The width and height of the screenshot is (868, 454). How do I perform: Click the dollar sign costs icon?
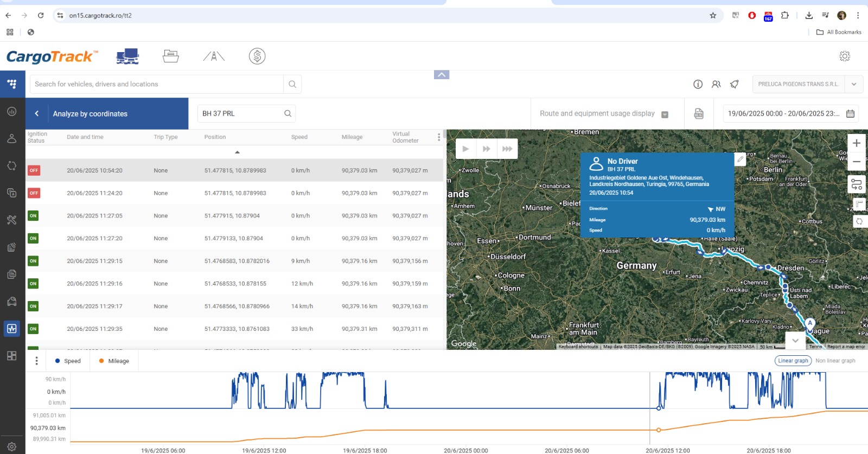click(x=257, y=56)
